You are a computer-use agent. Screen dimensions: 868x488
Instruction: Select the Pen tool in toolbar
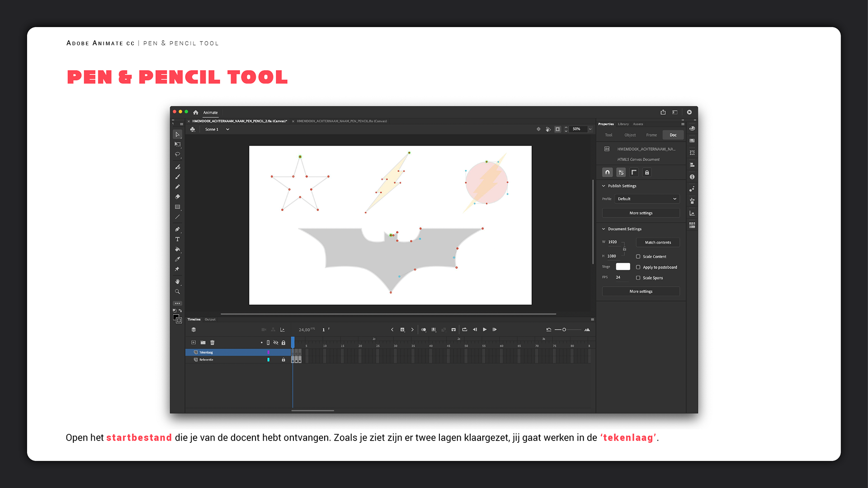(177, 229)
